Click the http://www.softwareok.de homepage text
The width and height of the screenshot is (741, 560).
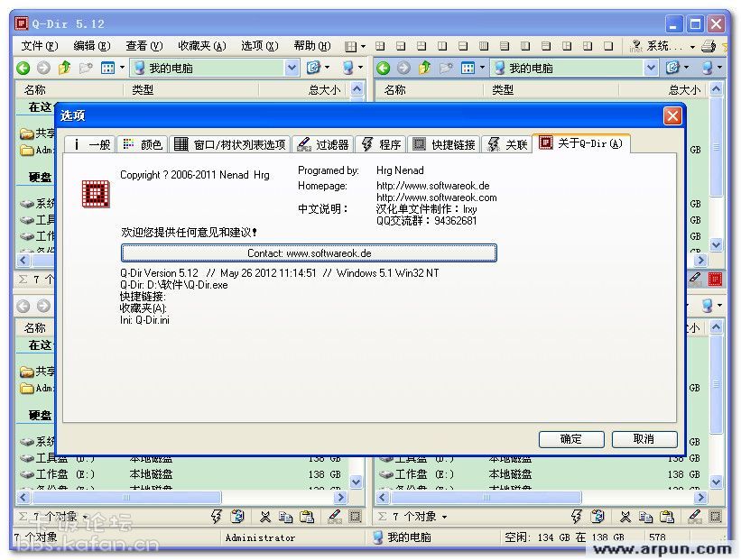[433, 186]
